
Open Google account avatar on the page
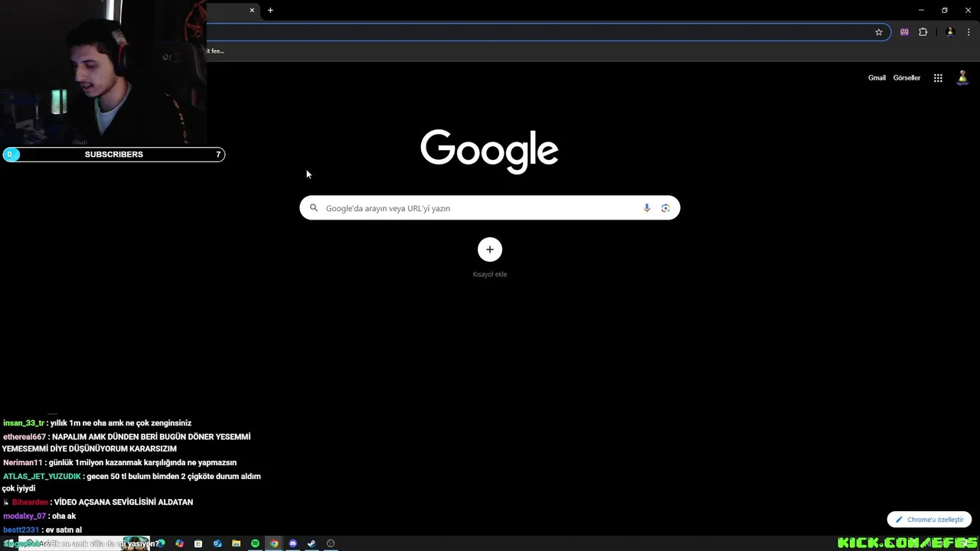point(962,78)
